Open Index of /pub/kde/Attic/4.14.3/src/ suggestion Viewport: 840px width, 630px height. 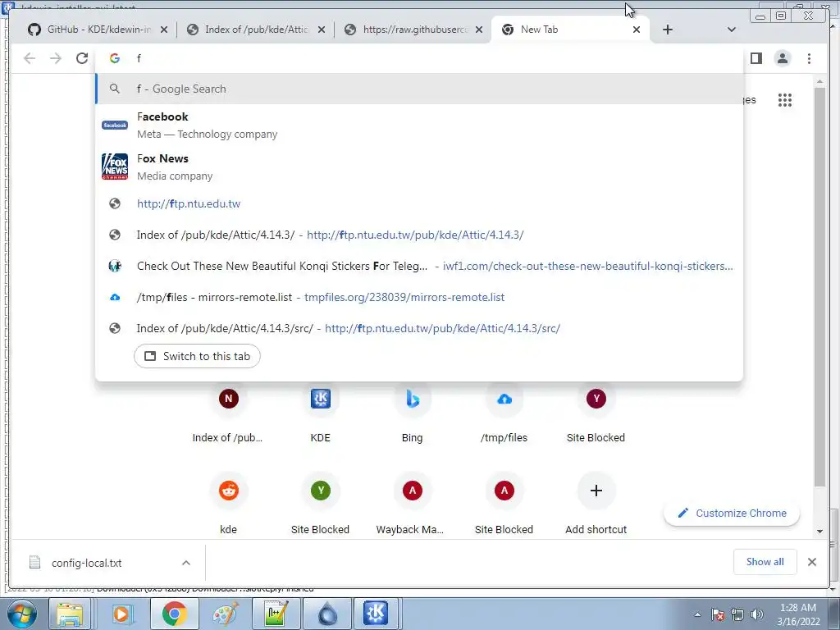[419, 328]
